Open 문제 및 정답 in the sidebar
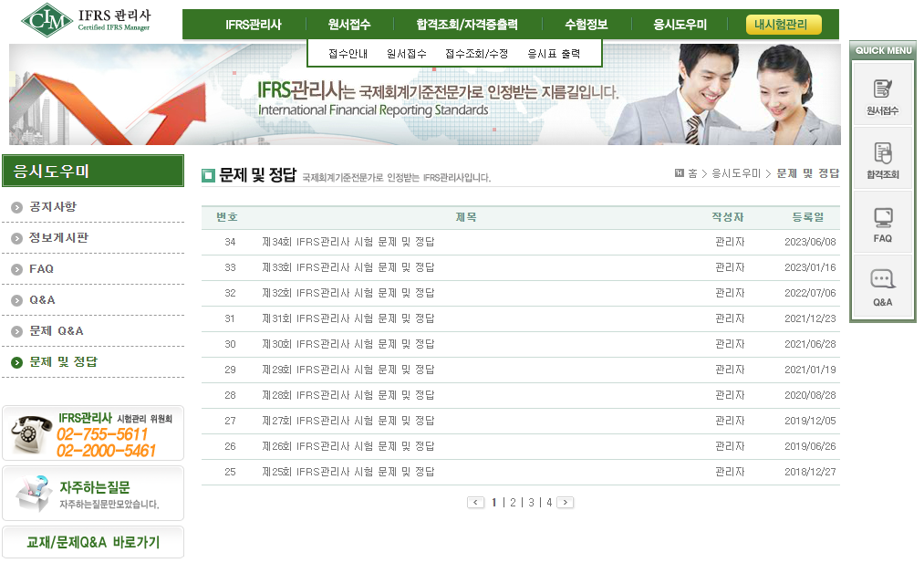This screenshot has width=924, height=563. 64,362
